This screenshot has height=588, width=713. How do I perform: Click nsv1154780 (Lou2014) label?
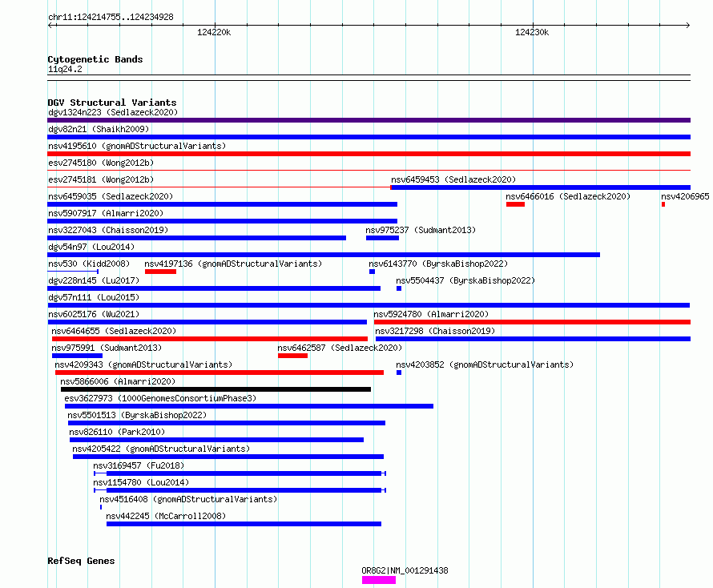pos(141,482)
